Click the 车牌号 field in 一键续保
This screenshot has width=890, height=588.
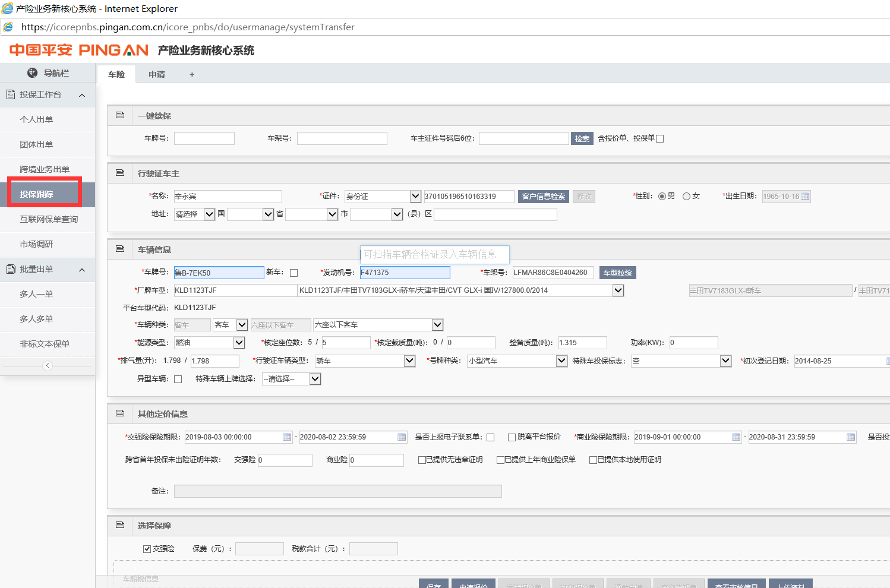(x=204, y=138)
